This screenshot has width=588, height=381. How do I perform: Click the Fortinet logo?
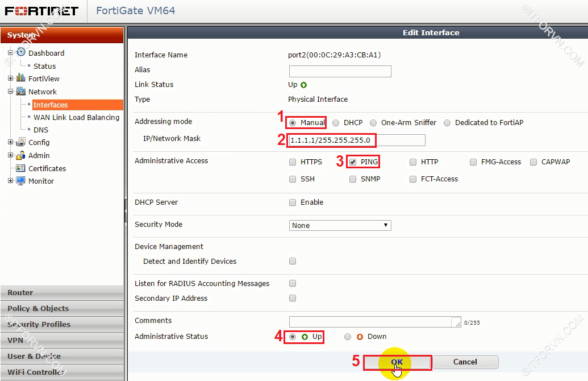[x=42, y=11]
